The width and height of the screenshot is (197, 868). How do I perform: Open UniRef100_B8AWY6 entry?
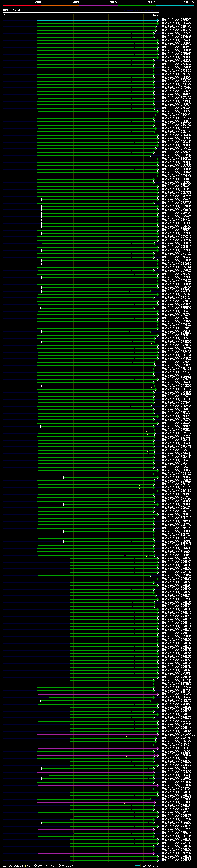click(177, 555)
